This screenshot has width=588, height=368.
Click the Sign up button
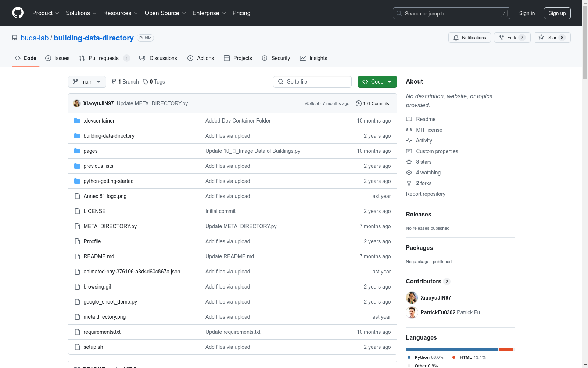click(557, 13)
